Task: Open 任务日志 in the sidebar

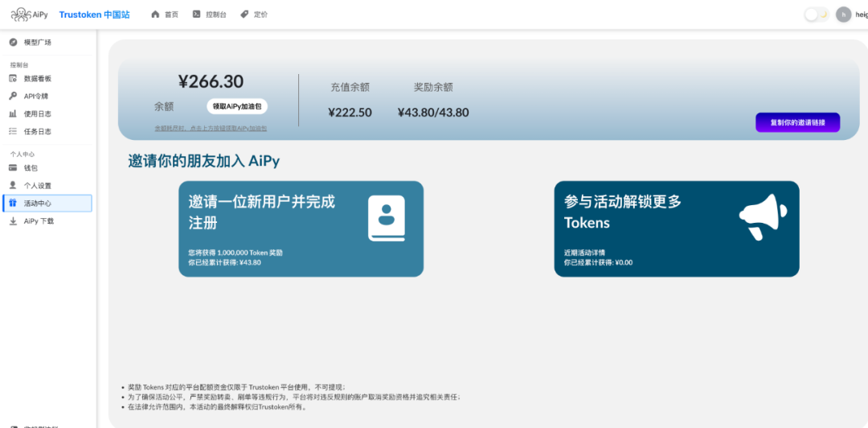Action: [x=38, y=132]
